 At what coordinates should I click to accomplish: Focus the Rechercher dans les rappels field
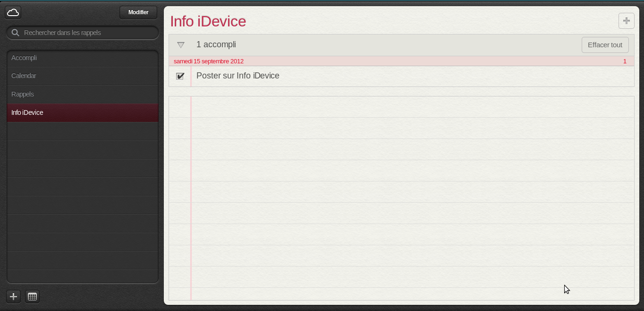(x=83, y=33)
